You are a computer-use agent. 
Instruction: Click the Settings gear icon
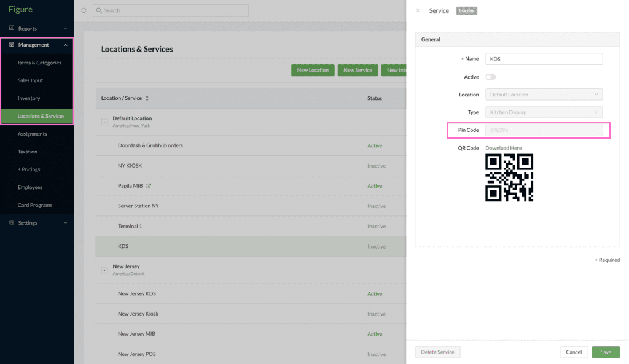(12, 222)
